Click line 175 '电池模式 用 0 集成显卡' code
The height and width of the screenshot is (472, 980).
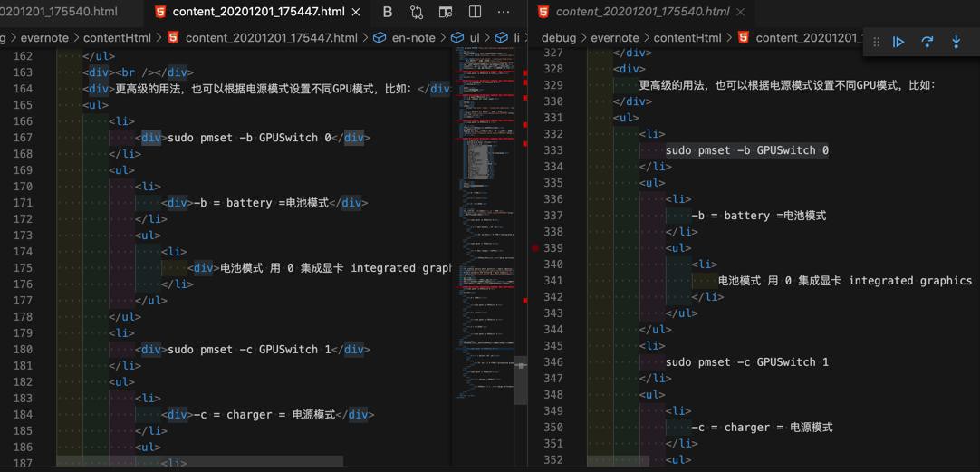pos(282,267)
